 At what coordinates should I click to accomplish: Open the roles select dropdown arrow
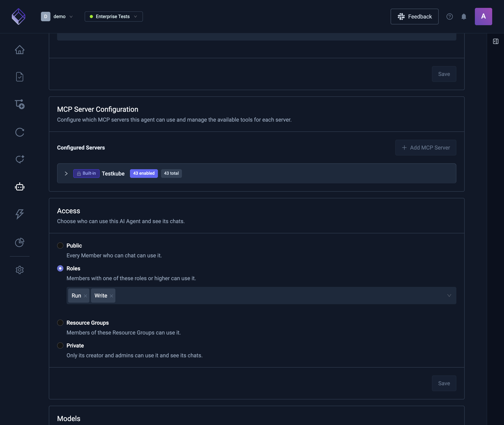click(x=449, y=296)
